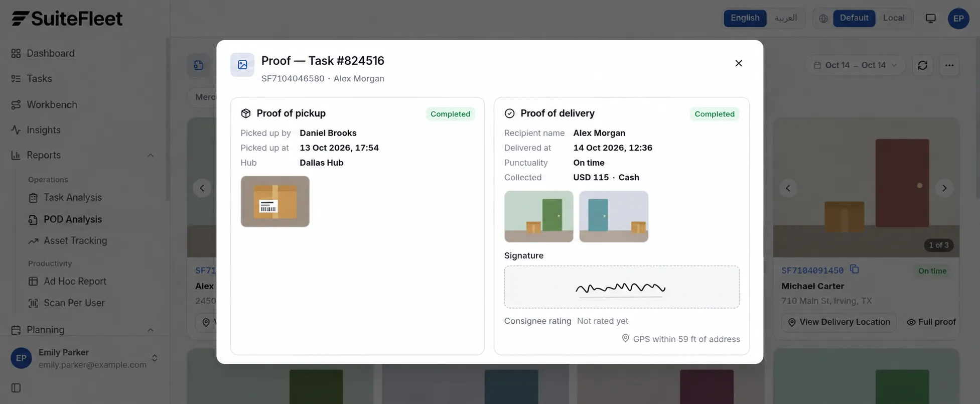The width and height of the screenshot is (980, 404).
Task: Open the Task Analysis report
Action: (x=72, y=198)
